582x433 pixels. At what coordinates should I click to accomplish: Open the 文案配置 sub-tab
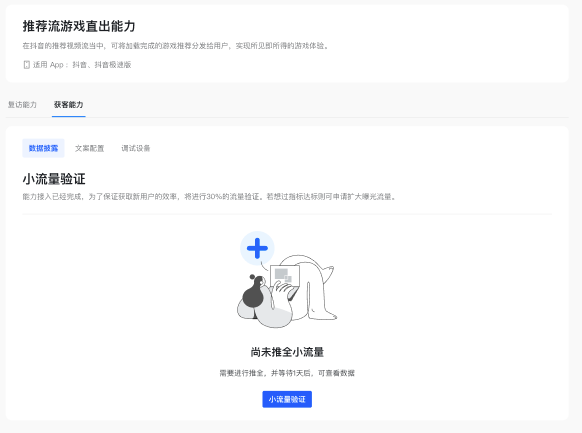point(89,148)
